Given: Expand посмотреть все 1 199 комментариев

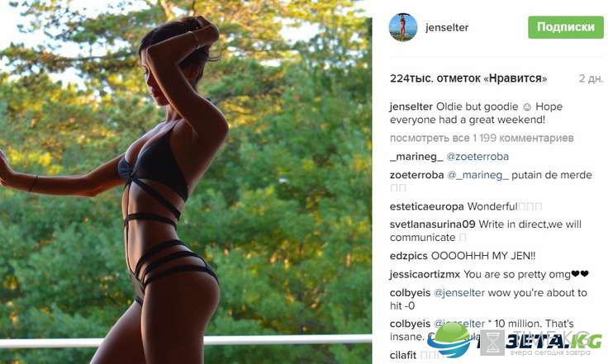Looking at the screenshot, I should tap(482, 138).
